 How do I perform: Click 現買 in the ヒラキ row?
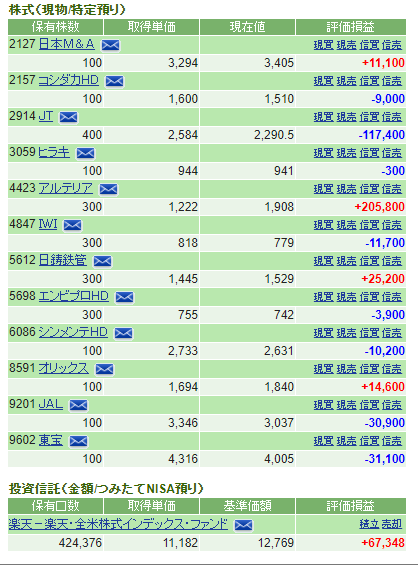click(324, 153)
